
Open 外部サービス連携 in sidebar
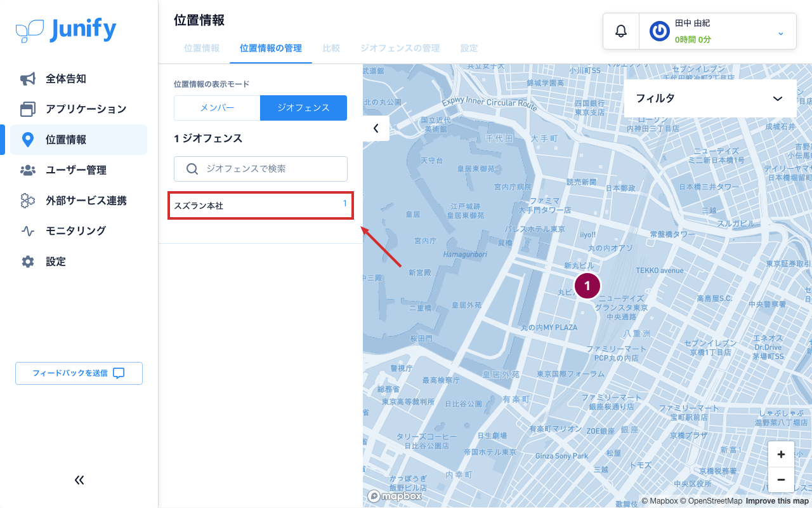pos(79,201)
